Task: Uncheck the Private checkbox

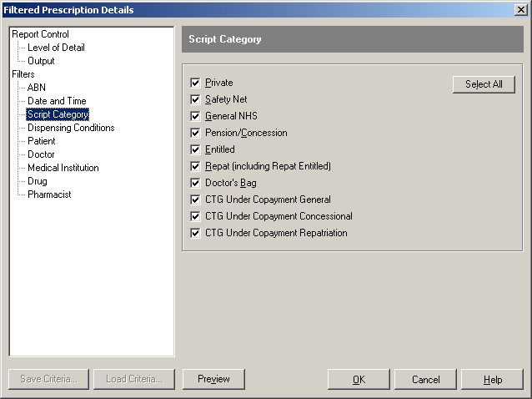Action: (195, 83)
